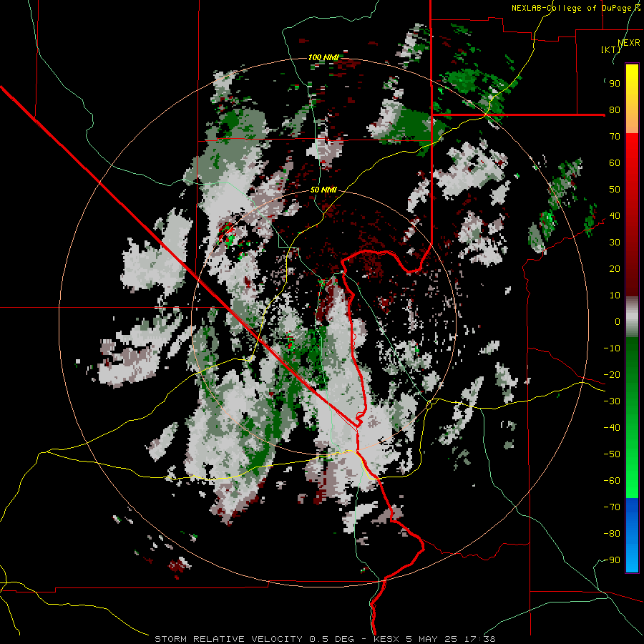This screenshot has height=644, width=644.
Task: Select the -40 label on velocity scale
Action: pos(612,428)
